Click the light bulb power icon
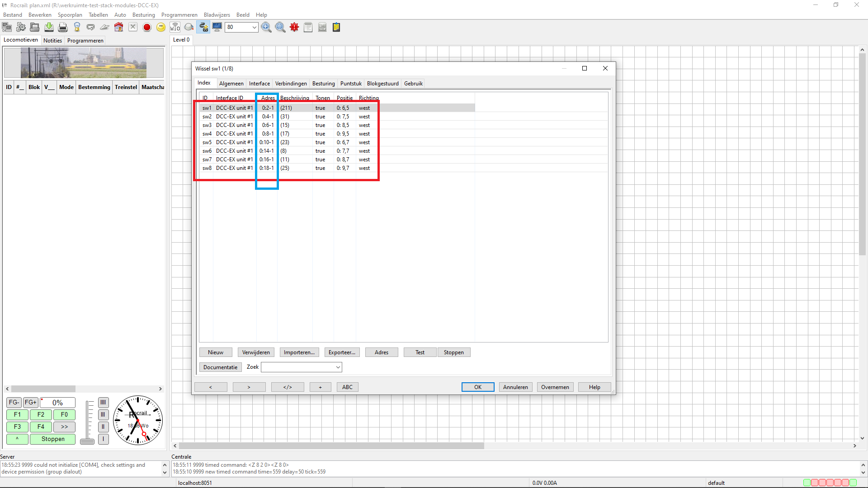Image resolution: width=868 pixels, height=488 pixels. click(77, 28)
